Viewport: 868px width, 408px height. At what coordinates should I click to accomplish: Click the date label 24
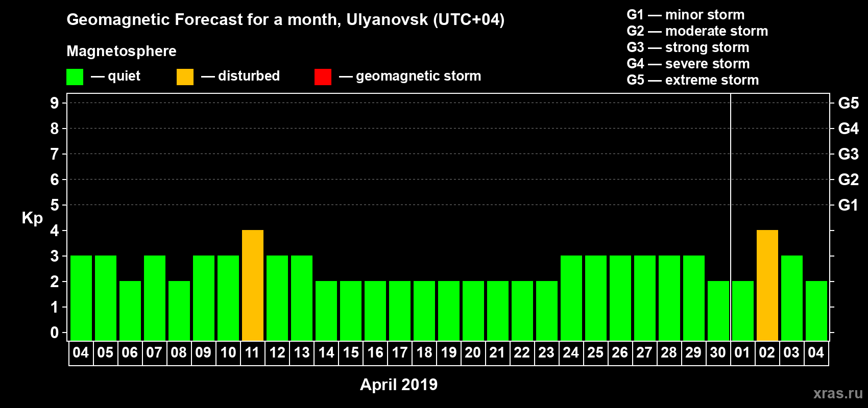[571, 352]
